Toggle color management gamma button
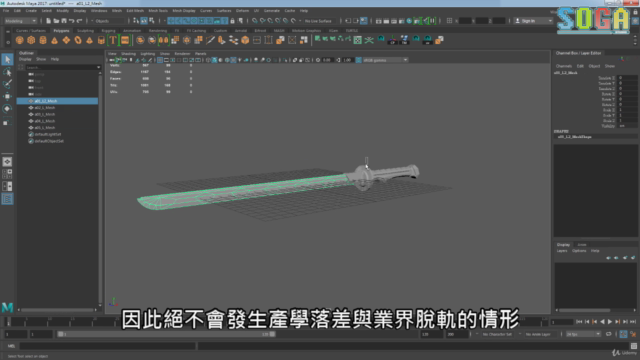 [358, 60]
